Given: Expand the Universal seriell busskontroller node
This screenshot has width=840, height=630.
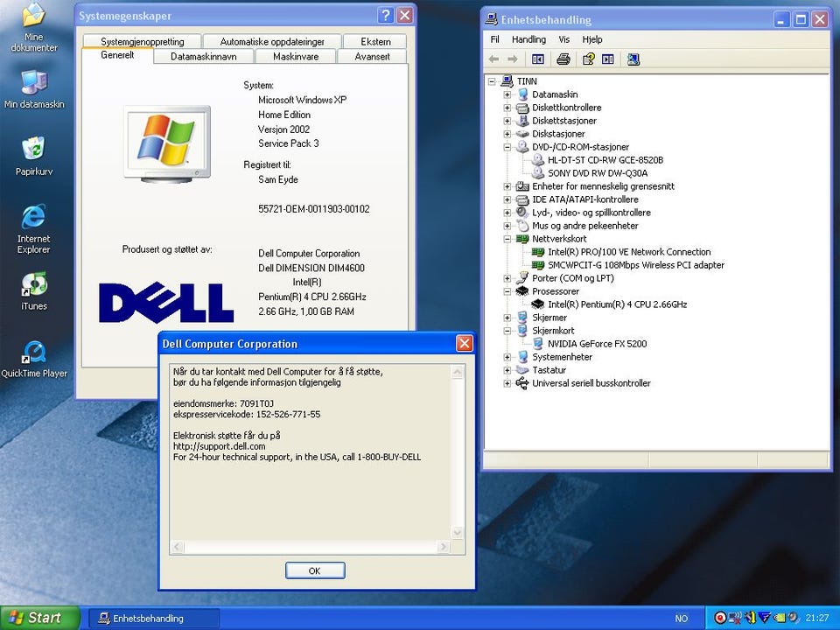Looking at the screenshot, I should [507, 383].
